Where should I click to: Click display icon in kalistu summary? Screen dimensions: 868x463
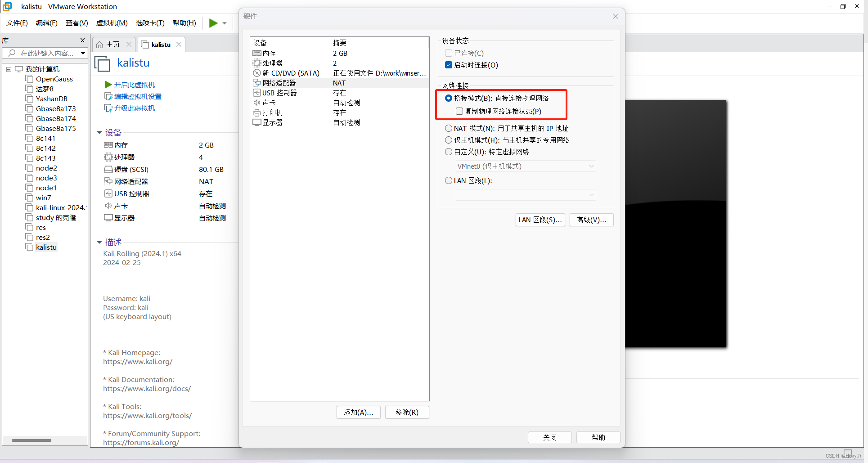(108, 218)
